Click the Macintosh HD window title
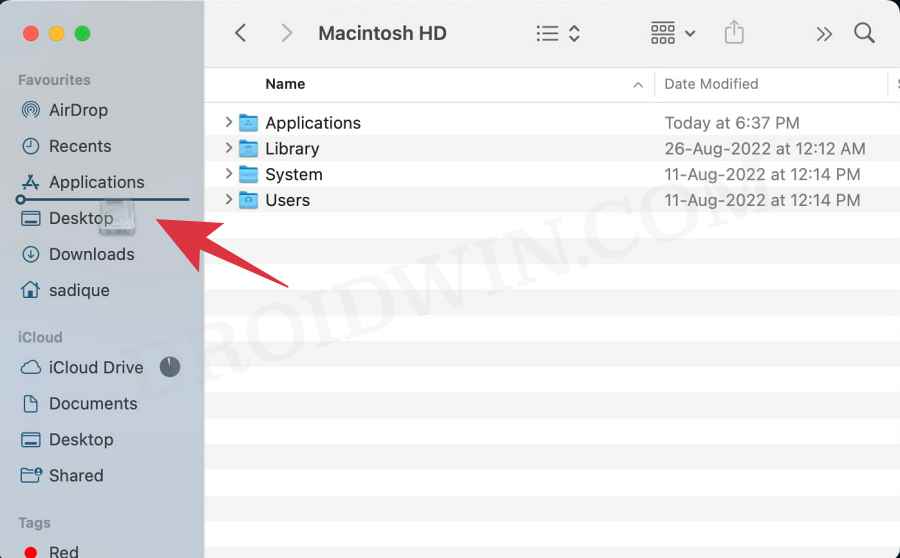 382,33
